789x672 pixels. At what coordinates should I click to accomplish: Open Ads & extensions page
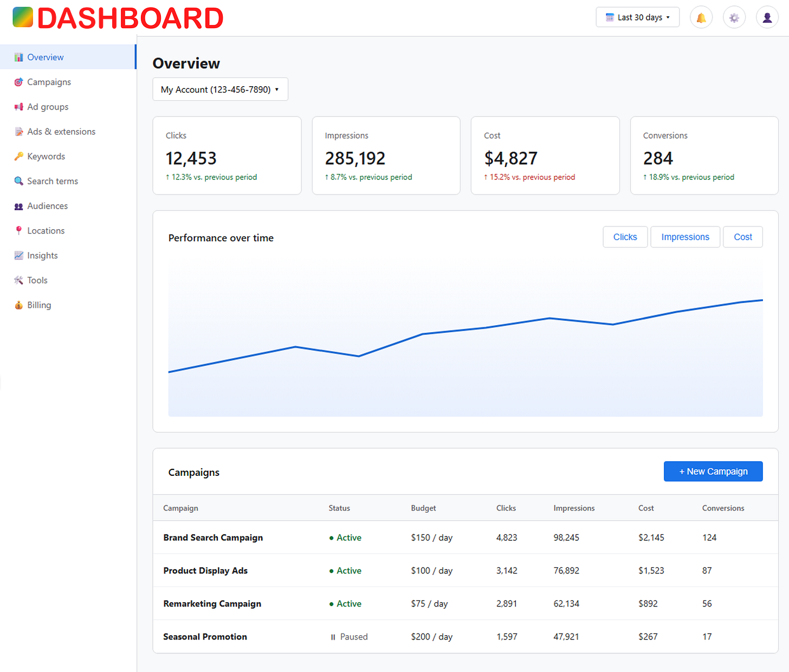(x=68, y=132)
